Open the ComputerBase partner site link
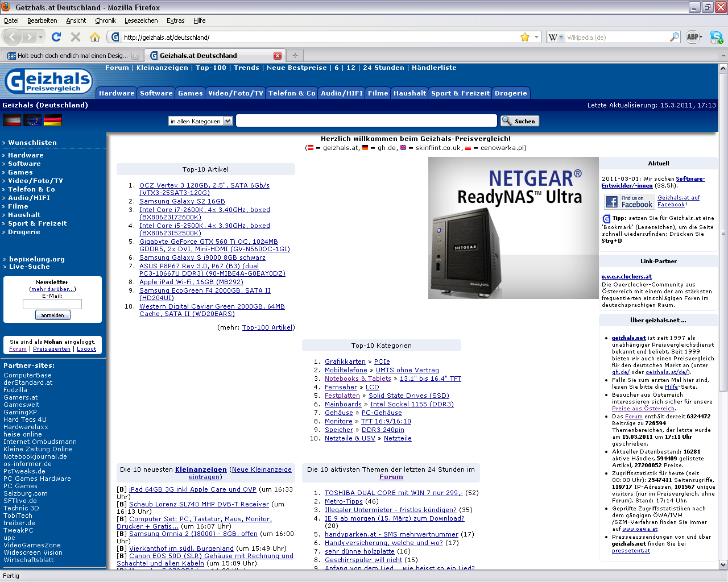The image size is (728, 582). [27, 375]
